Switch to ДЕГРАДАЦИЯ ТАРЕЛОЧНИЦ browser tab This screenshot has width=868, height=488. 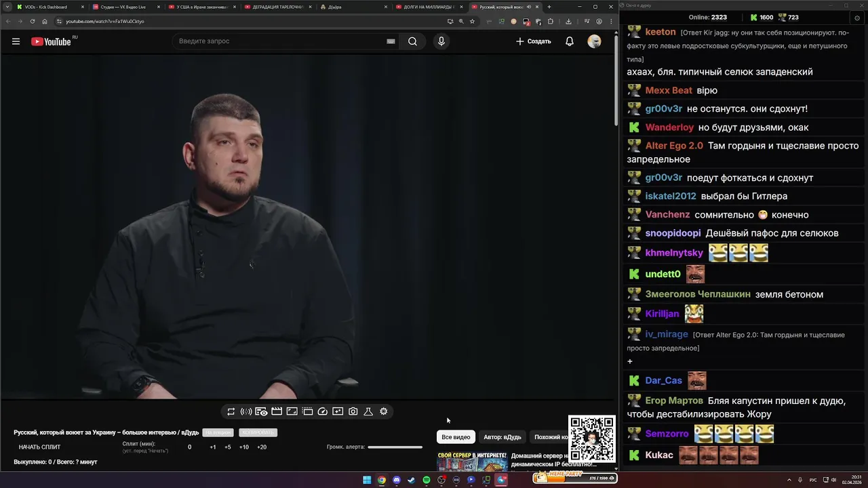[x=279, y=7]
